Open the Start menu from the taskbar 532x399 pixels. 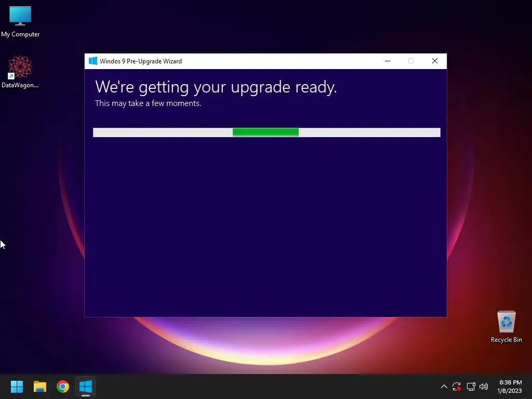coord(17,387)
